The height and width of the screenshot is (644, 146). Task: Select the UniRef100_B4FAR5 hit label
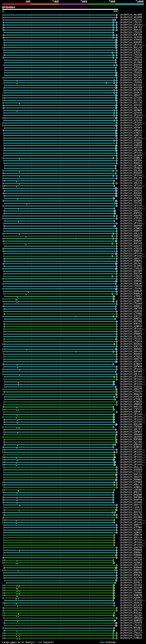(x=131, y=371)
